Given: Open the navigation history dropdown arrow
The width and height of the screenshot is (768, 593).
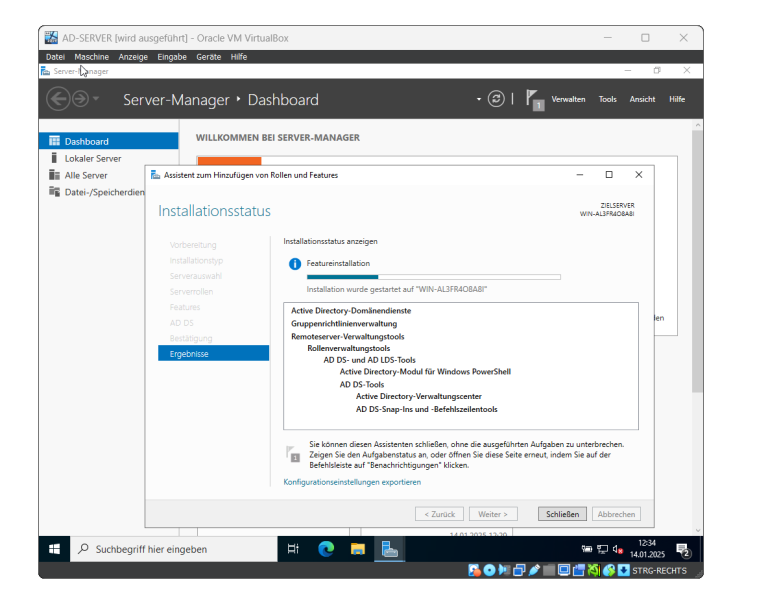Looking at the screenshot, I should coord(96,98).
